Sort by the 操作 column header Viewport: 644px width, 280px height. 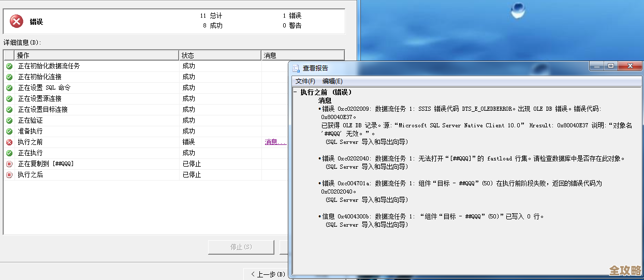[x=97, y=55]
